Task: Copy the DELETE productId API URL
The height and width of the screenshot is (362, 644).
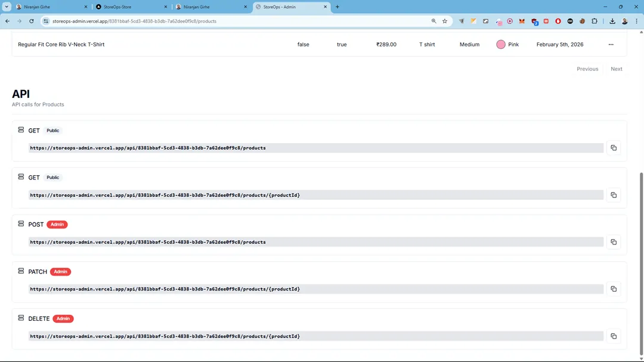Action: click(x=614, y=336)
